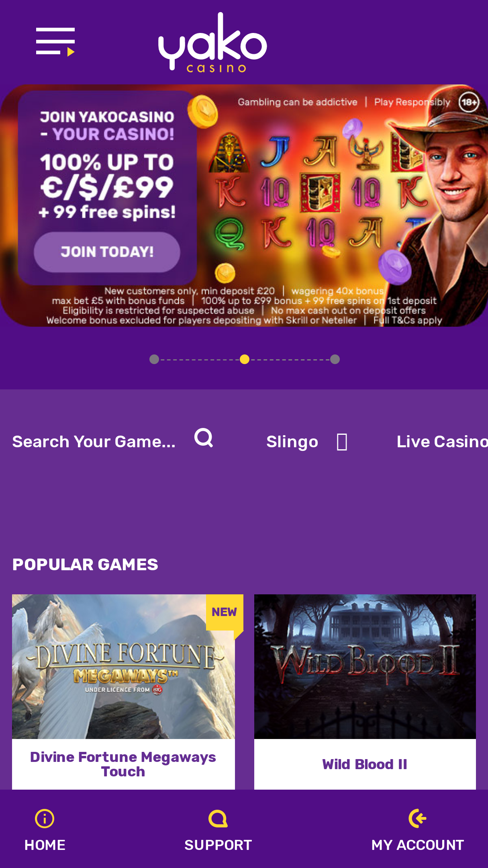
Task: Click the My Account login icon
Action: point(417,819)
